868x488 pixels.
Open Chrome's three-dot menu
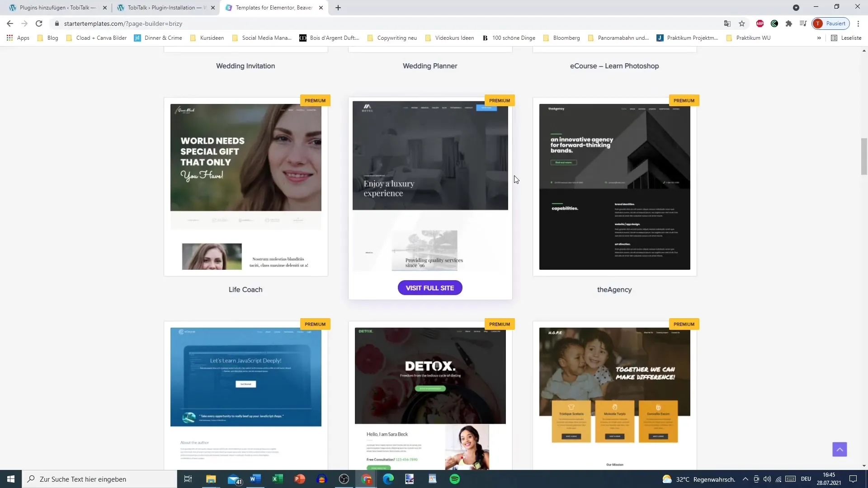[x=858, y=23]
